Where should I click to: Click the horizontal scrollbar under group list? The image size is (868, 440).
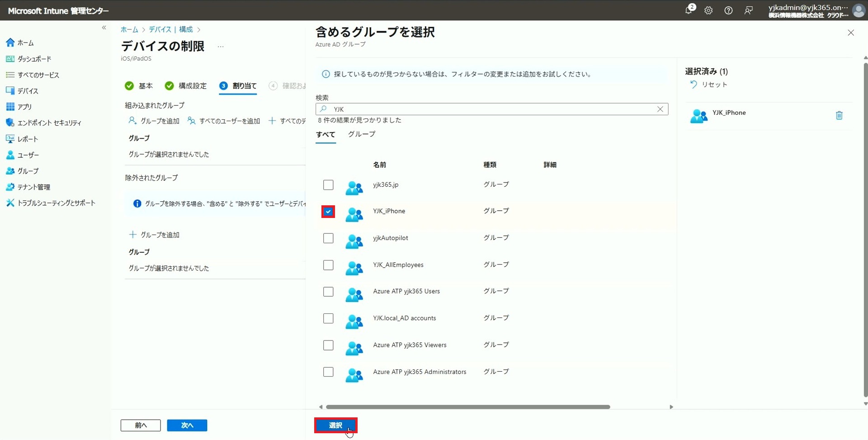(x=467, y=407)
